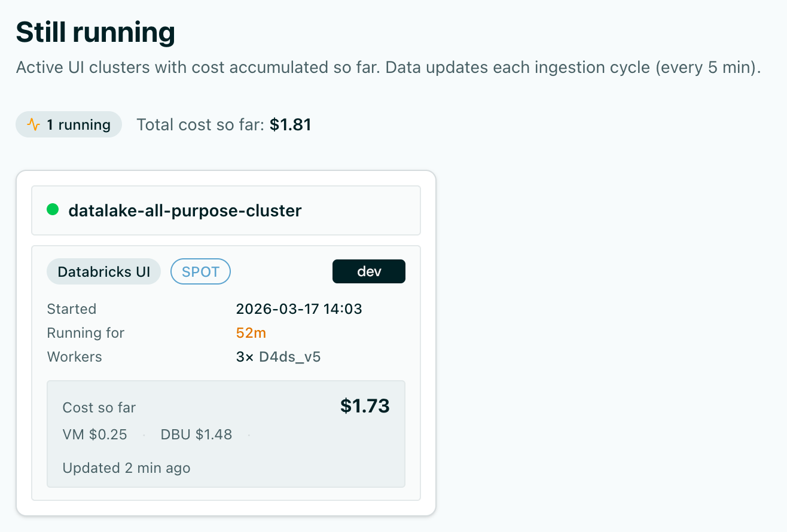This screenshot has height=532, width=787.
Task: Click the $1.73 cost so far amount
Action: pyautogui.click(x=365, y=406)
